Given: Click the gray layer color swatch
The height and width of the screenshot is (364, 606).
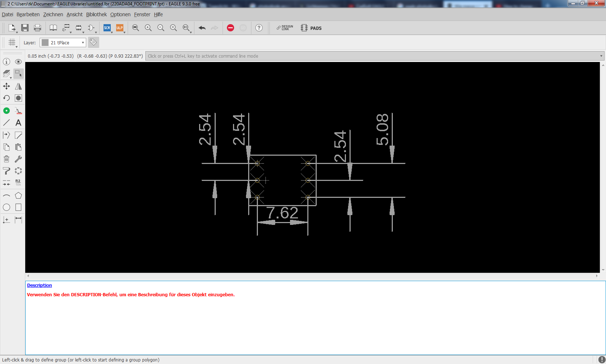Looking at the screenshot, I should [45, 43].
